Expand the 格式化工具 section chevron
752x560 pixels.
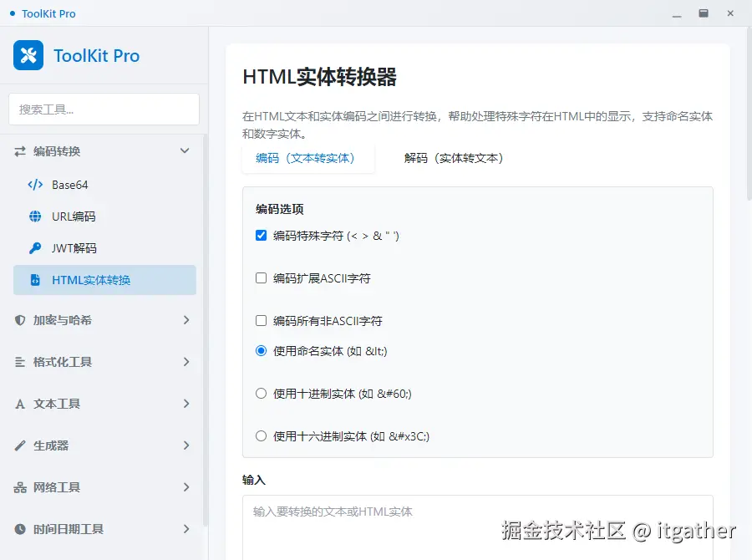[186, 362]
